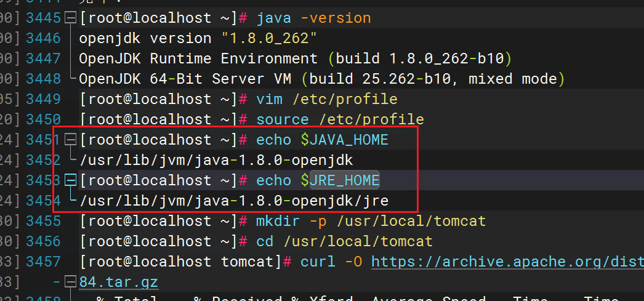Click line number 3457 in the gutter

click(x=43, y=262)
